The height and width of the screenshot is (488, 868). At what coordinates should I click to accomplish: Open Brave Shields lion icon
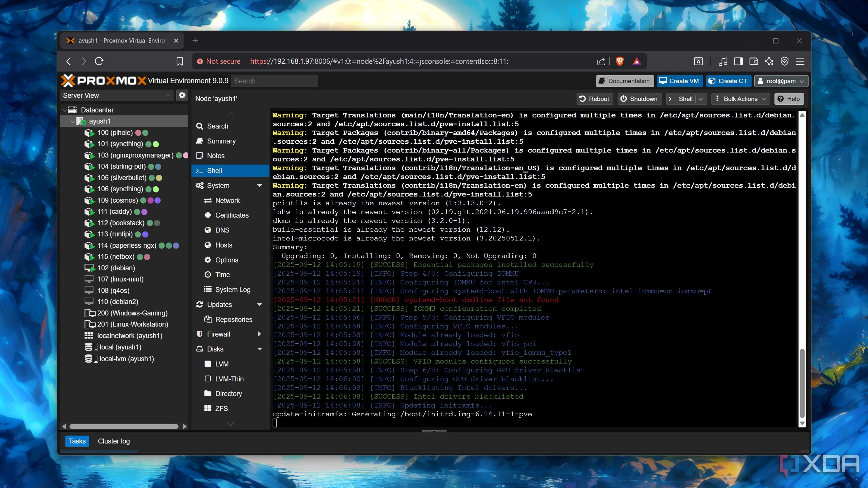pos(619,61)
